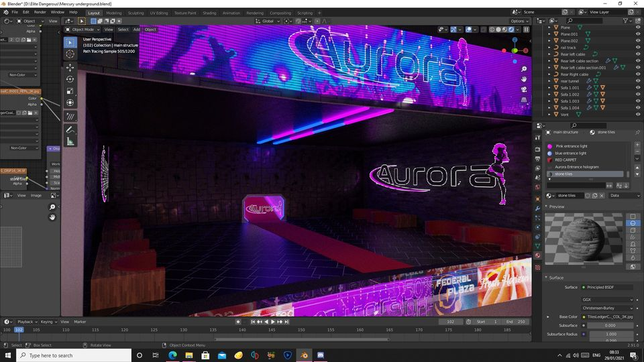Open the File menu
The image size is (644, 362).
point(15,12)
